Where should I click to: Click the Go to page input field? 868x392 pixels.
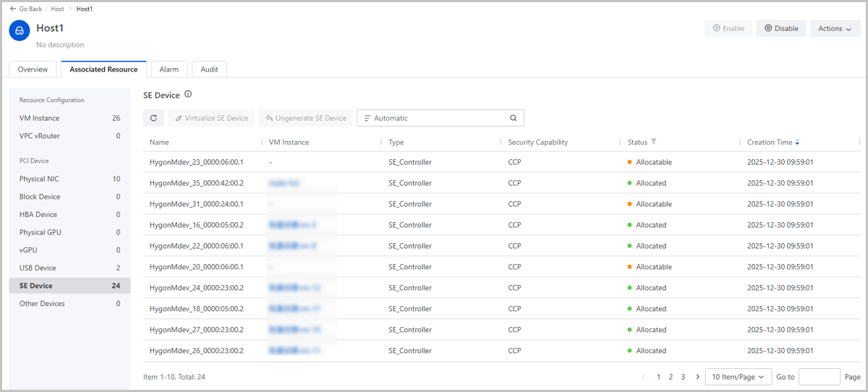pyautogui.click(x=820, y=377)
